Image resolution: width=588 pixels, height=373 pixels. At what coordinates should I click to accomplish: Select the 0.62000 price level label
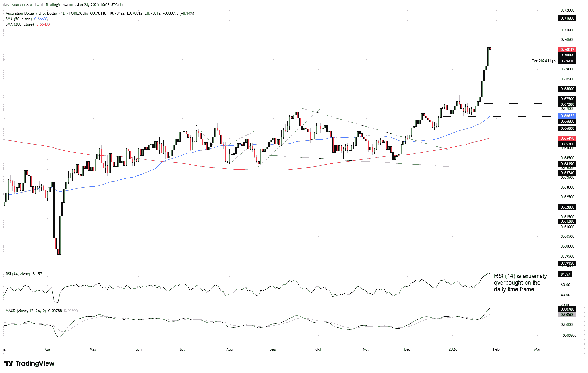tap(567, 207)
